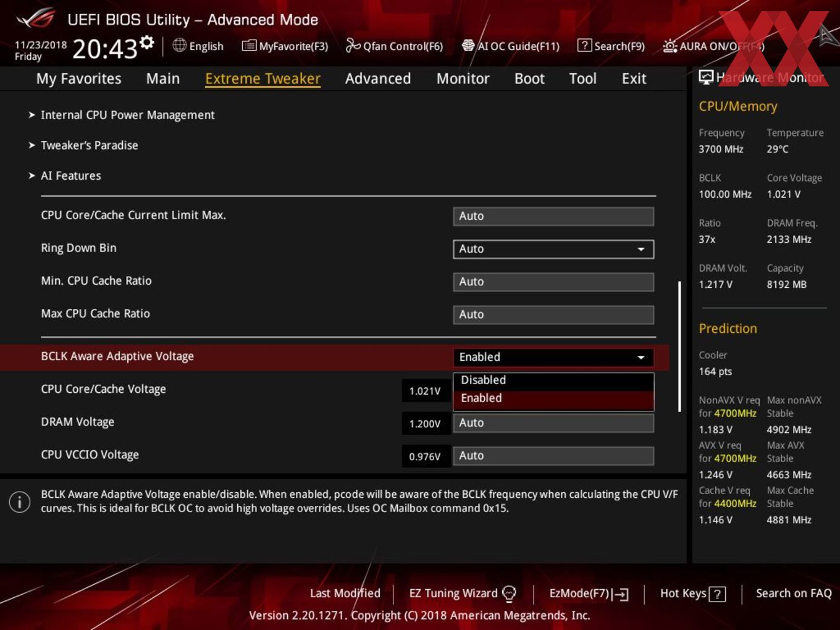Image resolution: width=840 pixels, height=630 pixels.
Task: Click the CPU VCCIO Voltage label
Action: point(90,455)
